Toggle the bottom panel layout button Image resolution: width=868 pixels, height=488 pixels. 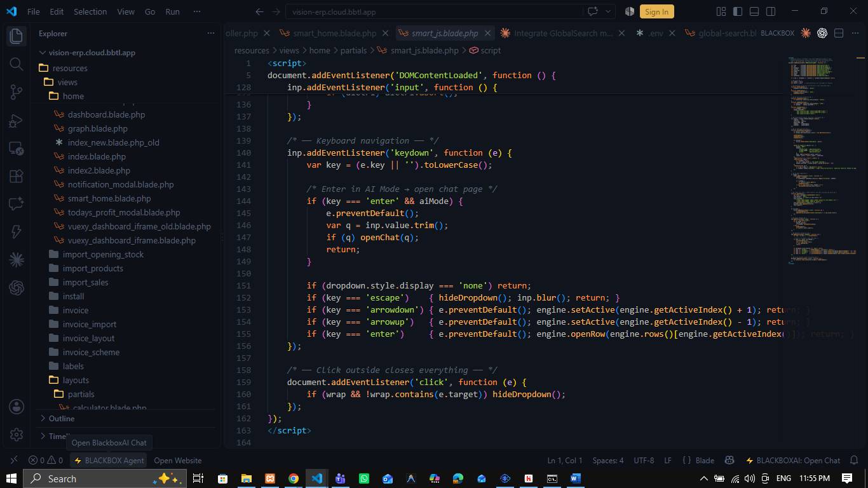click(x=754, y=11)
